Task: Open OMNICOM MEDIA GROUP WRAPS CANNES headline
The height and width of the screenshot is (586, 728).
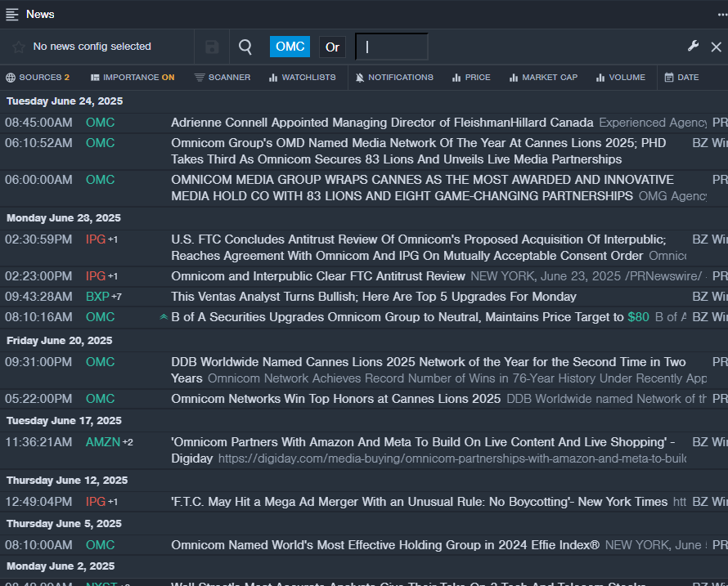Action: (422, 188)
